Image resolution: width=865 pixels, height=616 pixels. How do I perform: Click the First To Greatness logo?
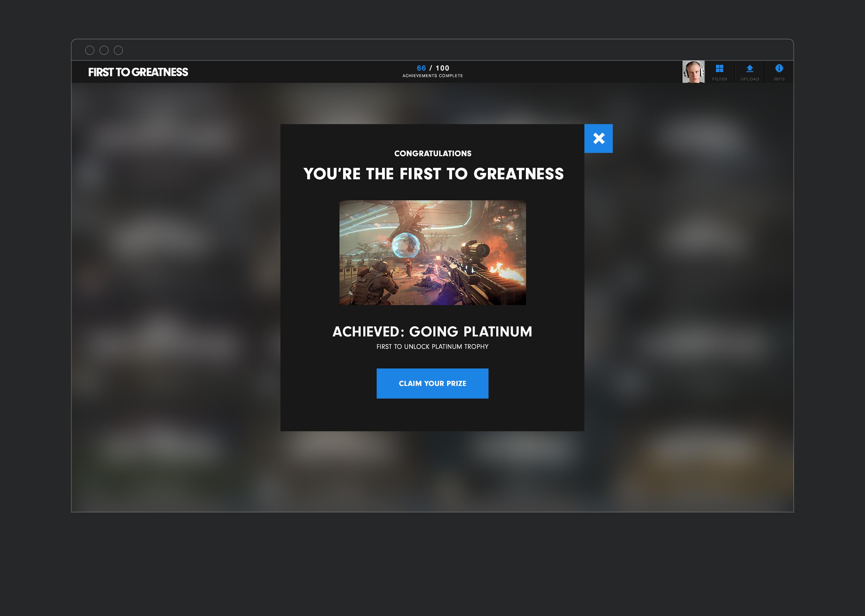coord(138,72)
